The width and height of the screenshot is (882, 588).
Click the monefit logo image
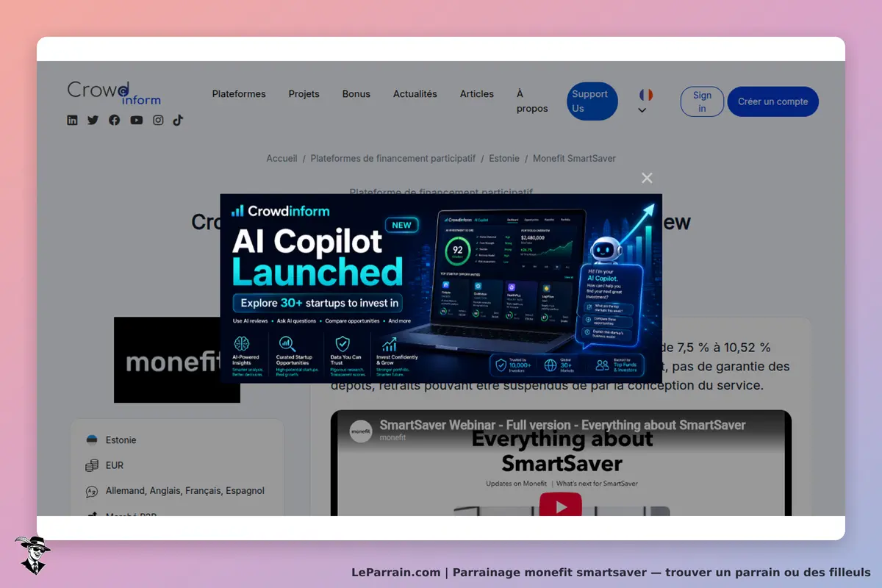click(x=177, y=359)
